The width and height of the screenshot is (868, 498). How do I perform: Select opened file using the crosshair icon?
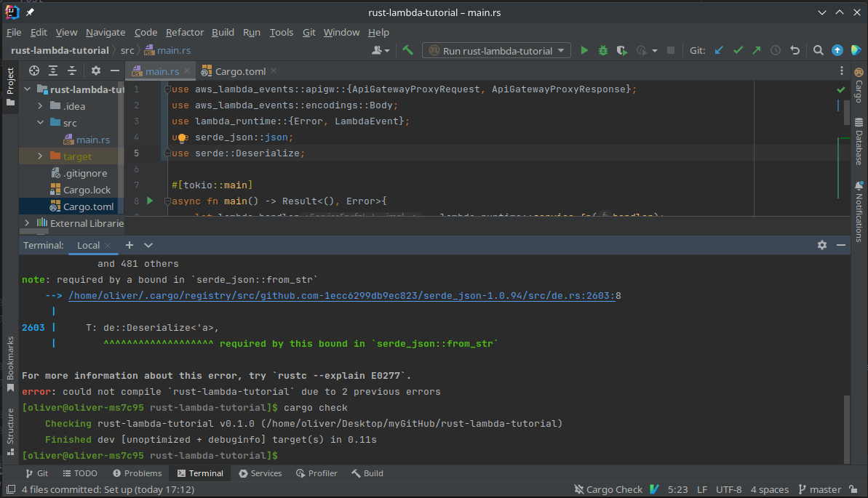coord(33,71)
